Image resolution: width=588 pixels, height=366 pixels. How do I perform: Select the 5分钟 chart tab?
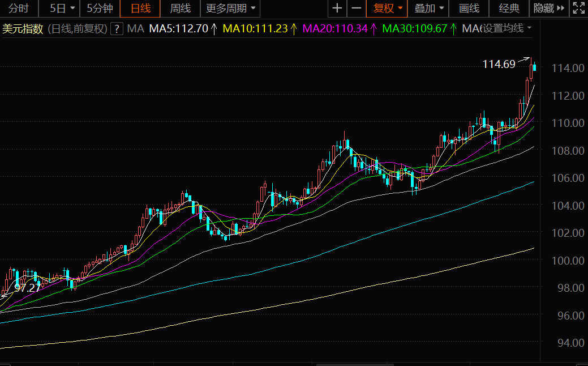tap(100, 8)
